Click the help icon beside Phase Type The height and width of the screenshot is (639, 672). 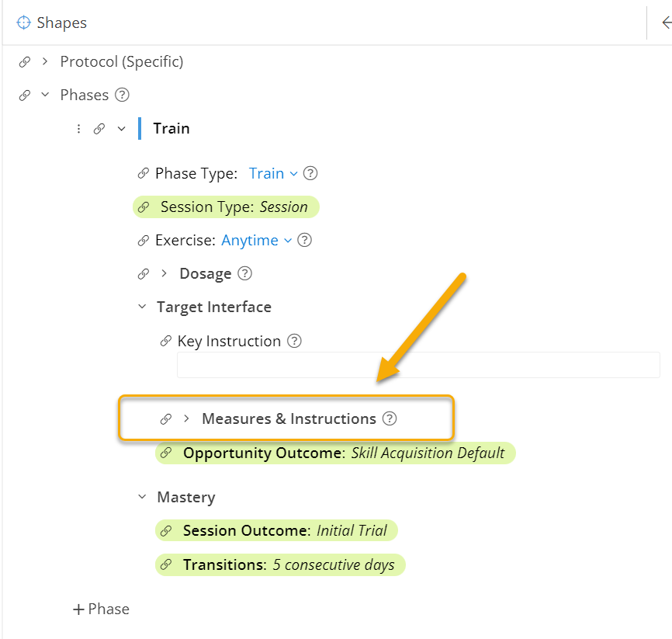(310, 174)
